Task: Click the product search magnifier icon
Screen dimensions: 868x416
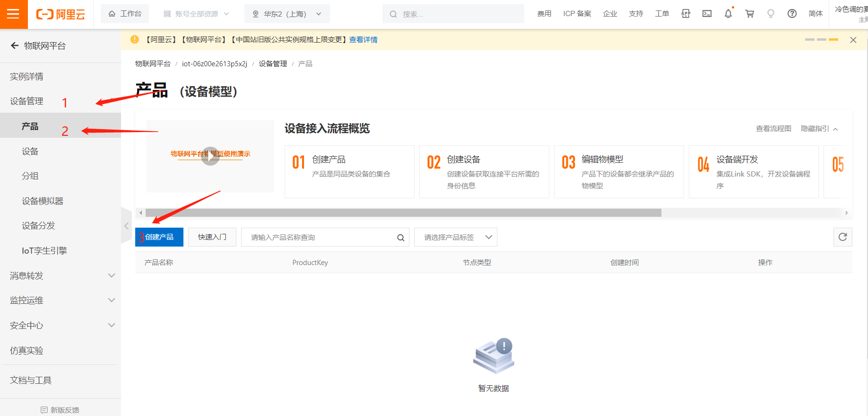Action: [x=400, y=238]
